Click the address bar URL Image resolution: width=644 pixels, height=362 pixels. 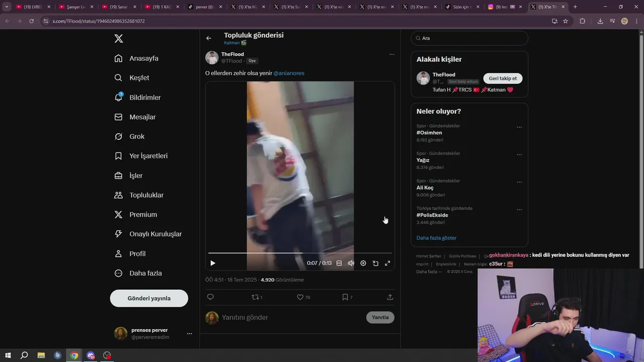coord(99,21)
